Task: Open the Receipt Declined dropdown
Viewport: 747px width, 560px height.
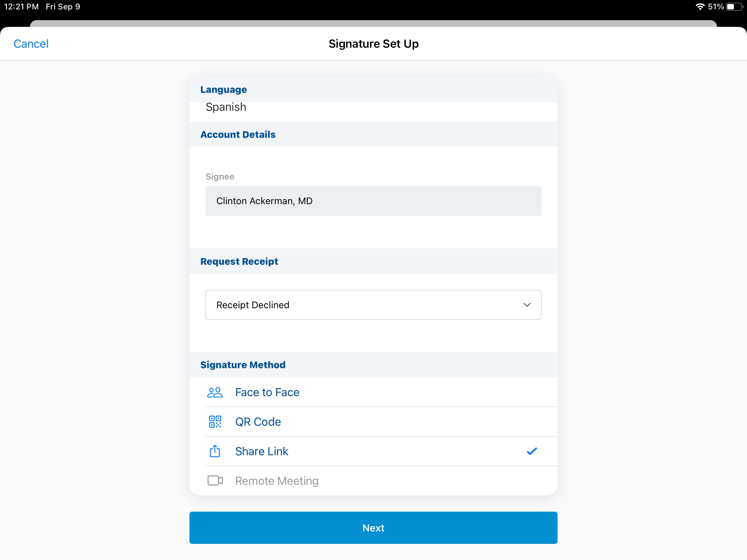Action: coord(373,305)
